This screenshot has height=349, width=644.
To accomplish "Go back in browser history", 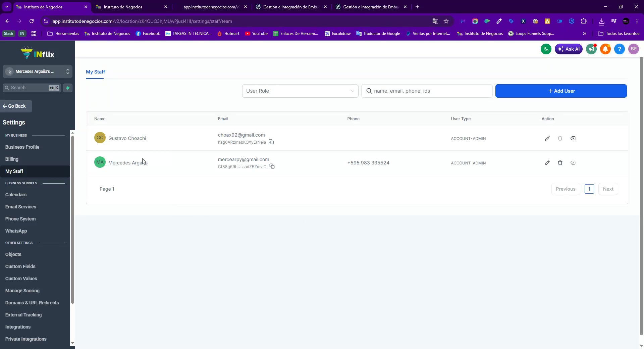I will coord(7,21).
